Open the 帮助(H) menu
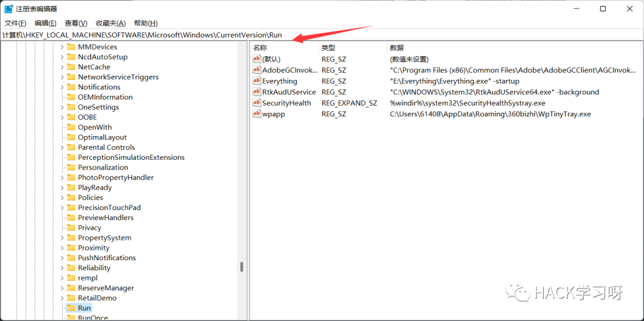The image size is (644, 321). (146, 23)
